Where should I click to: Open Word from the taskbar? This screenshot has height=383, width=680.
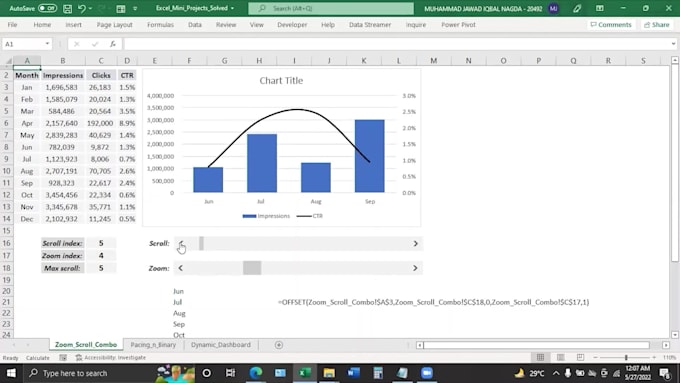point(353,373)
